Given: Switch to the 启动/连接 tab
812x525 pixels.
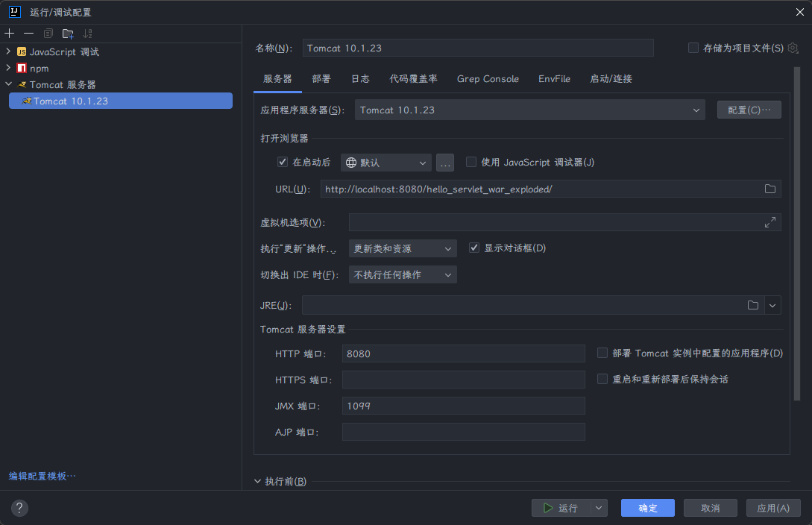Looking at the screenshot, I should point(611,79).
